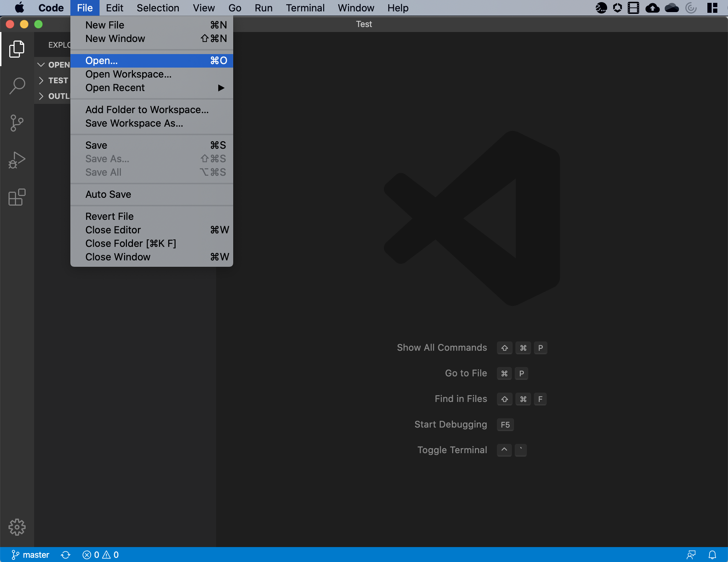The image size is (728, 562).
Task: Open the Manage gear icon
Action: tap(17, 527)
